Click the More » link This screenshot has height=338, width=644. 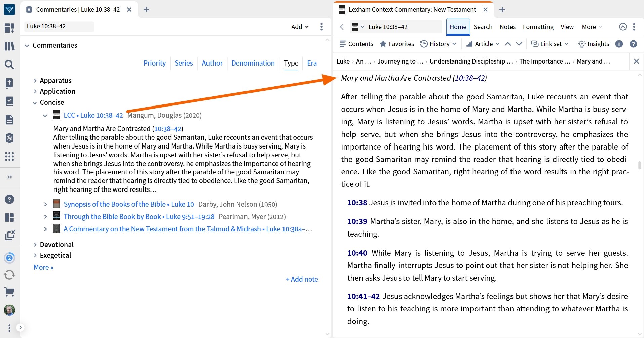coord(43,267)
